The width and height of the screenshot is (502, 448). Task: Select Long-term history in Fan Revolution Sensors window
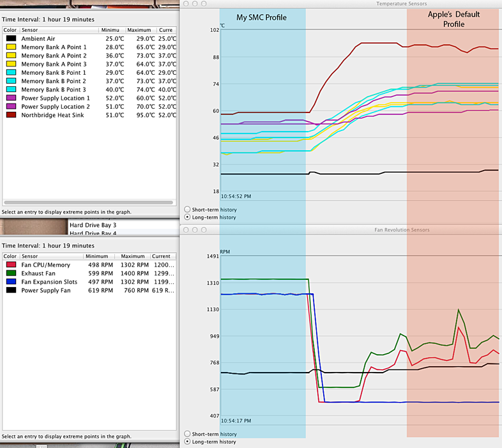187,441
